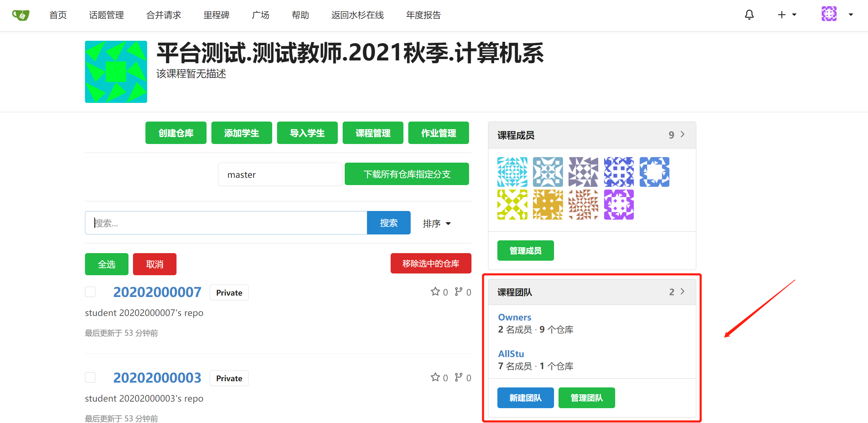868x423 pixels.
Task: Expand 课程团队 list via chevron
Action: 683,291
